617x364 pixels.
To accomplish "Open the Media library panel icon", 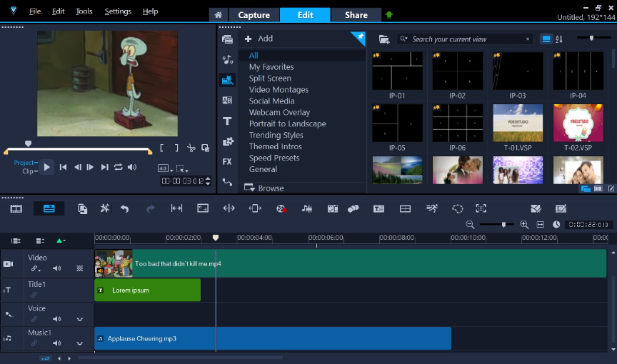I will [x=227, y=39].
